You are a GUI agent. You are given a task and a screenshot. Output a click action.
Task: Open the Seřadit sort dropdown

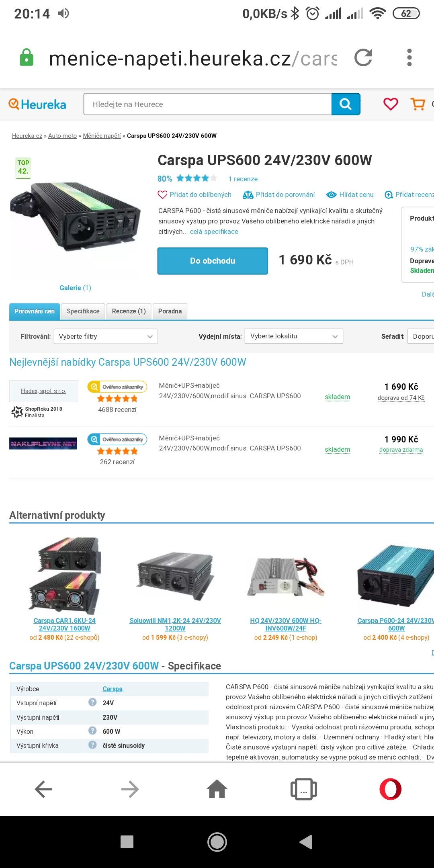[x=421, y=336]
